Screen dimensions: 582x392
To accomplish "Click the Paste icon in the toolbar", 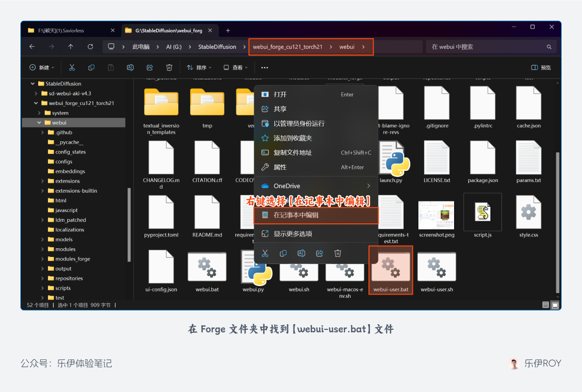I will pos(111,67).
